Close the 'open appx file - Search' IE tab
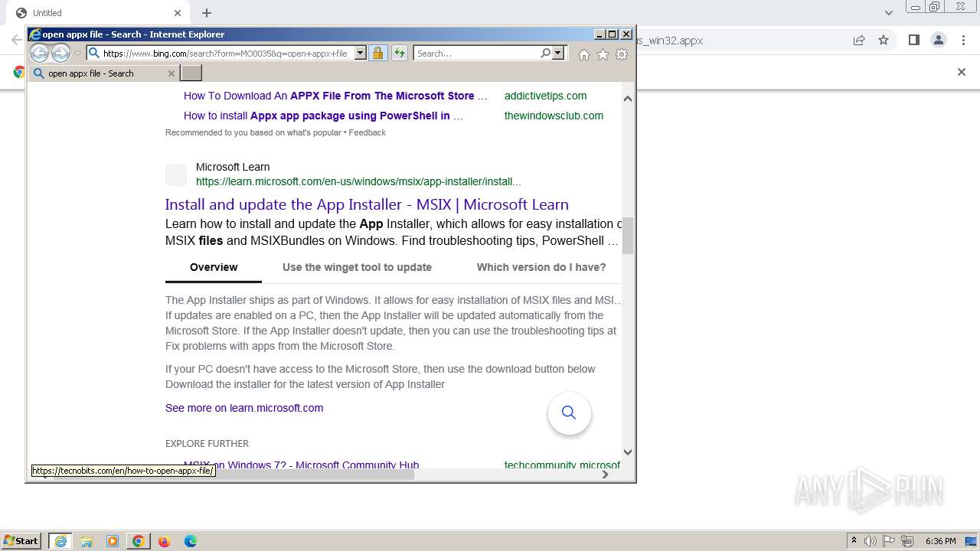This screenshot has height=551, width=980. pos(171,73)
